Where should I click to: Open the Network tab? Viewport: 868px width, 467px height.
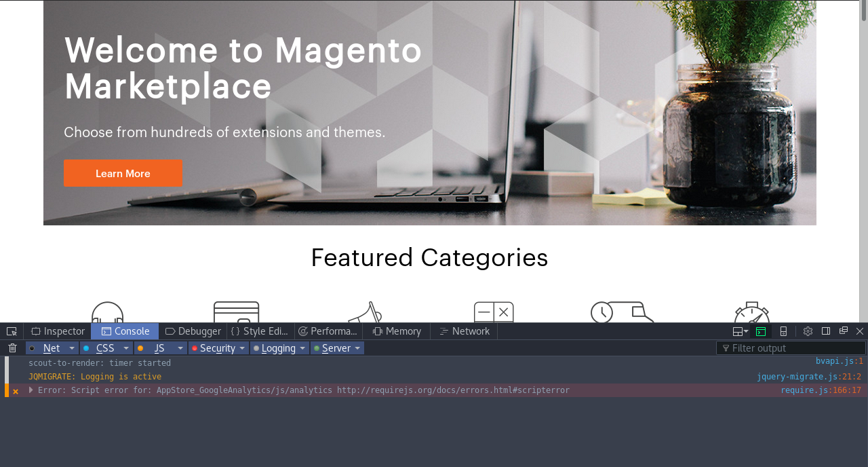click(464, 331)
